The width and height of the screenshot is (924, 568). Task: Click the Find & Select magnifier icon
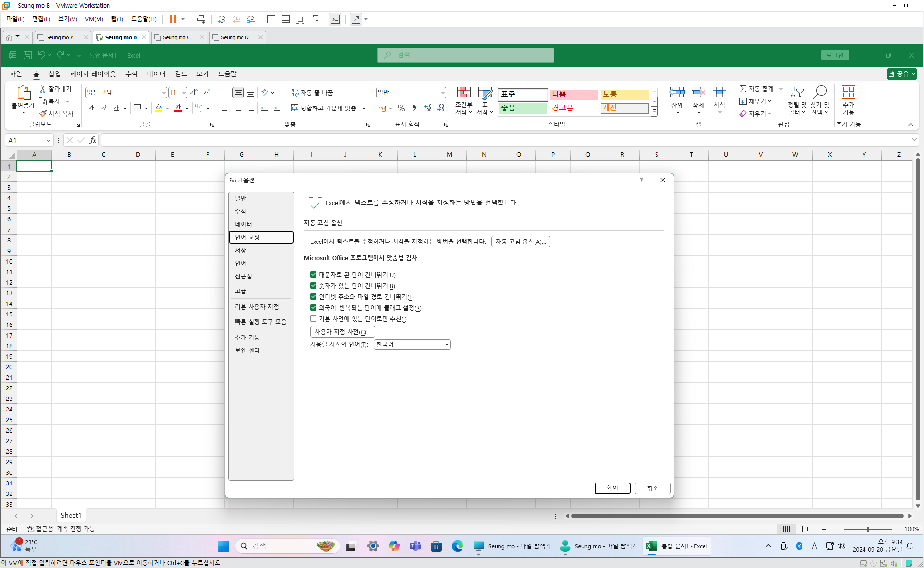(x=820, y=93)
